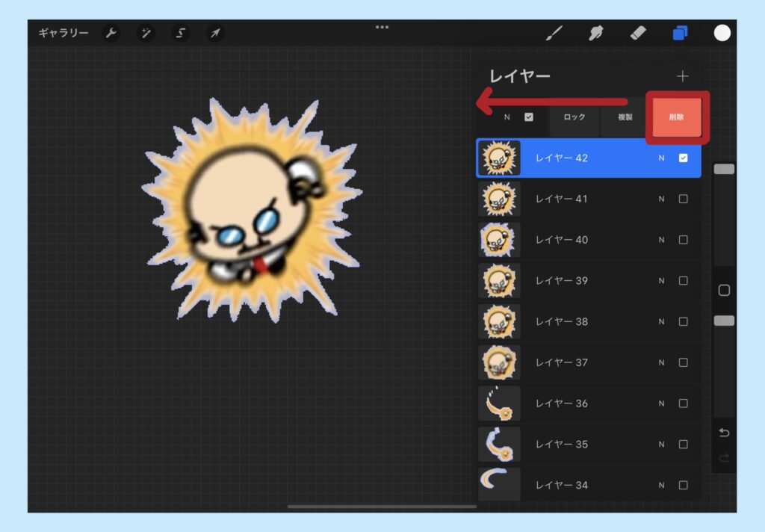The height and width of the screenshot is (532, 765).
Task: Select the Transform arrow tool
Action: [215, 33]
